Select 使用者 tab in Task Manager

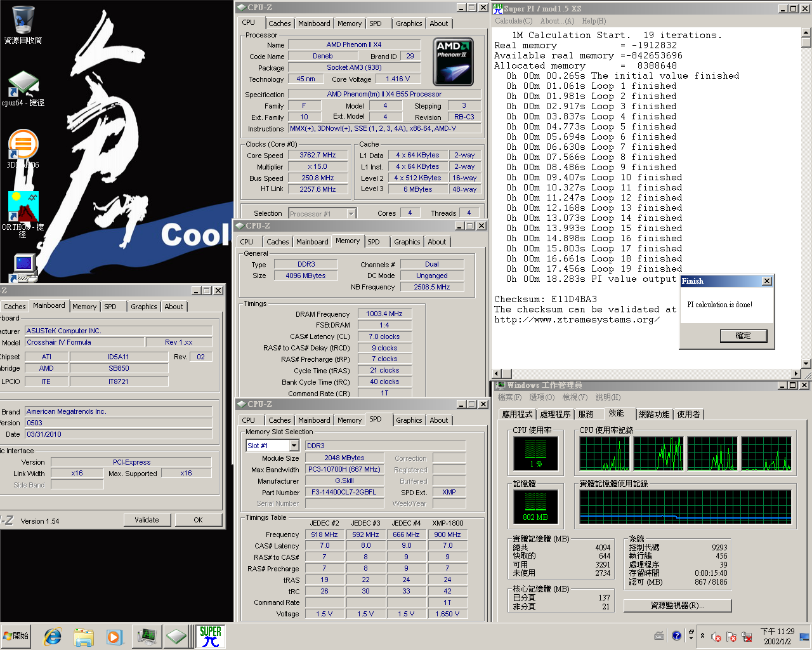click(x=688, y=414)
